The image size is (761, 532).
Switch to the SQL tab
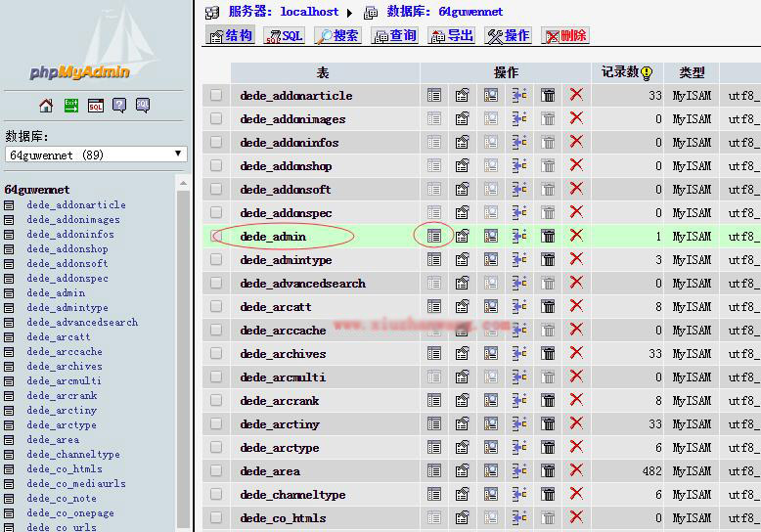[x=284, y=36]
